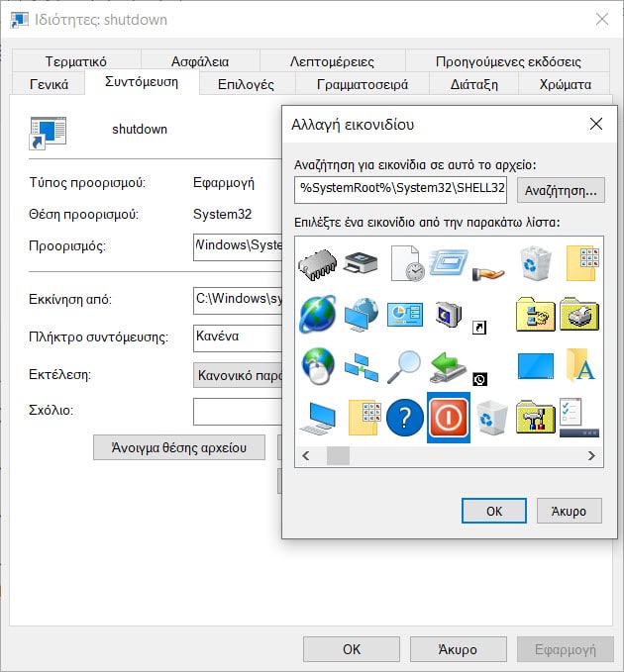624x672 pixels.
Task: Switch to the Γενικά tab
Action: [49, 84]
